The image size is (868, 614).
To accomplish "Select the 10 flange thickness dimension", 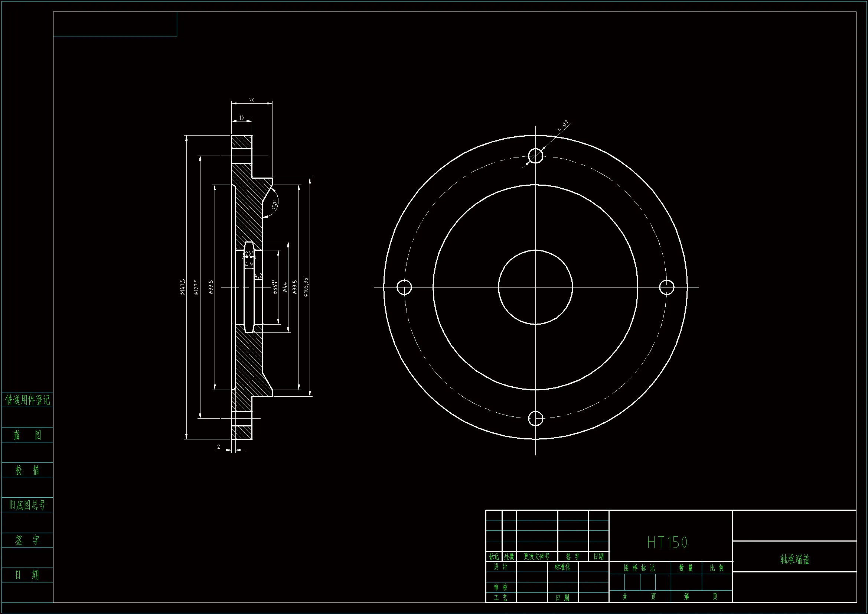I will point(242,118).
